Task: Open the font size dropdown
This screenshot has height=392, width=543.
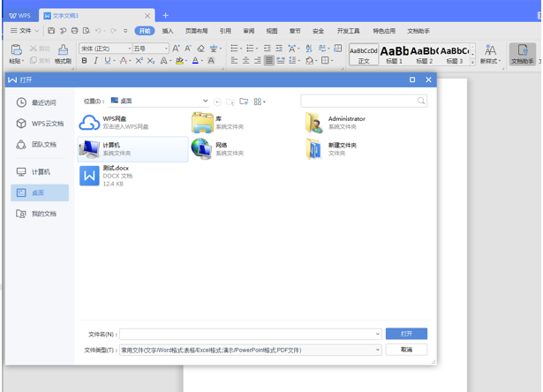Action: tap(166, 49)
